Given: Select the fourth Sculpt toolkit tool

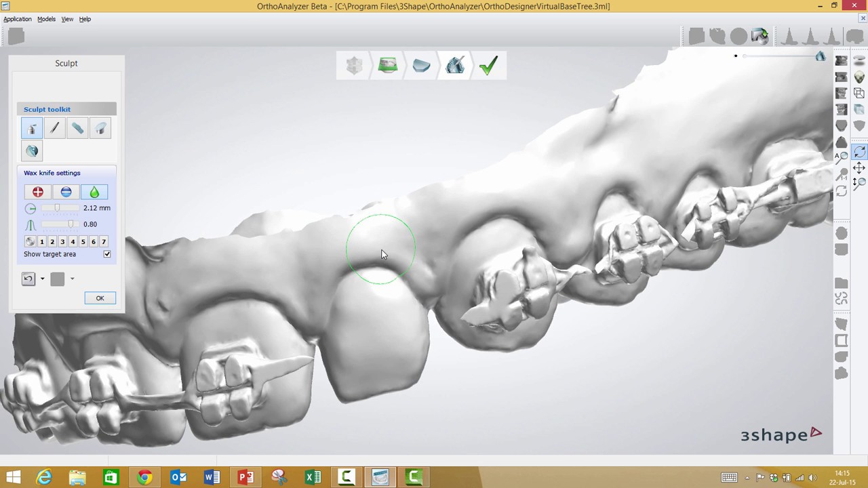Looking at the screenshot, I should (100, 128).
